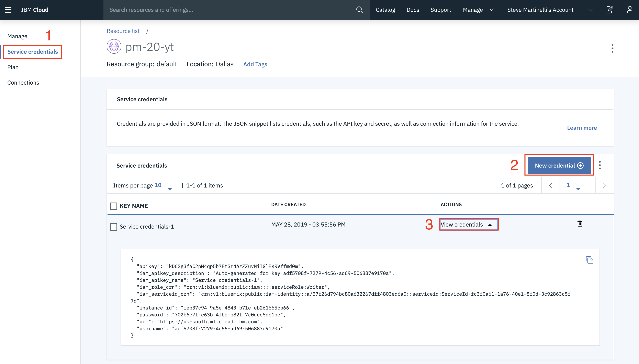Viewport: 639px width, 364px height.
Task: Go to Connections in the sidebar
Action: click(23, 83)
